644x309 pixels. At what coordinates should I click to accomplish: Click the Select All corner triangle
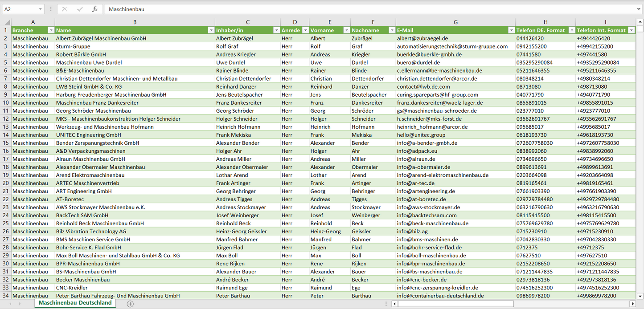[x=7, y=22]
